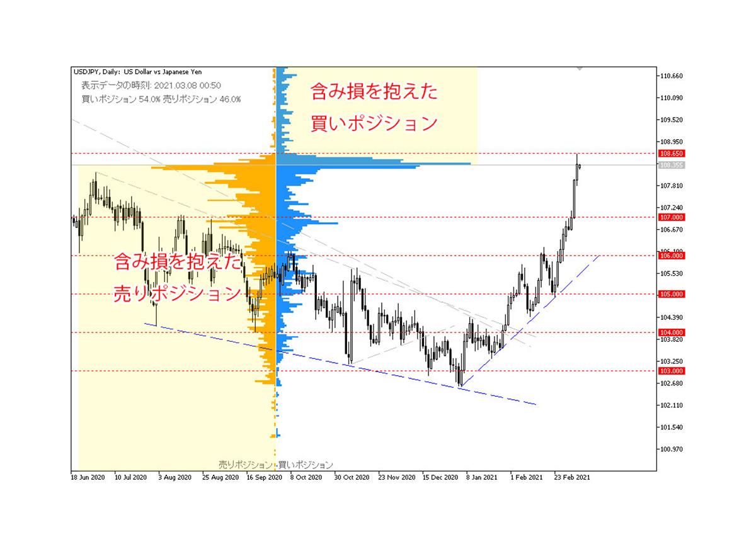This screenshot has height=549, width=756.
Task: Select the red 107.000 price level label
Action: pos(672,217)
